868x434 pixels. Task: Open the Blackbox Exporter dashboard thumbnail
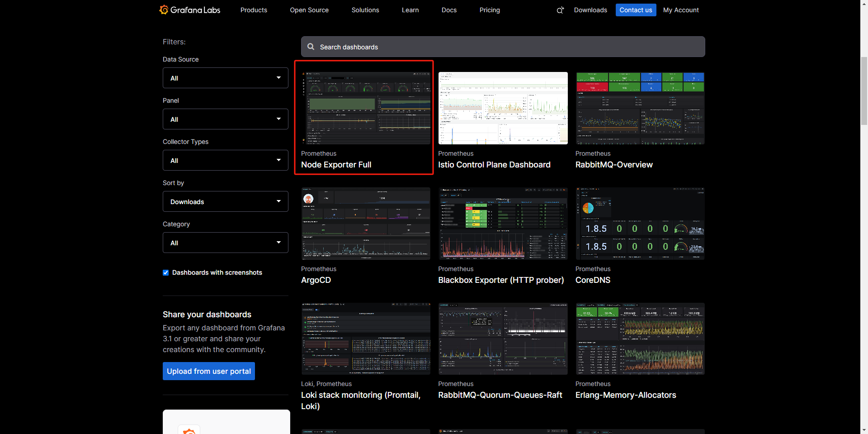pyautogui.click(x=503, y=224)
